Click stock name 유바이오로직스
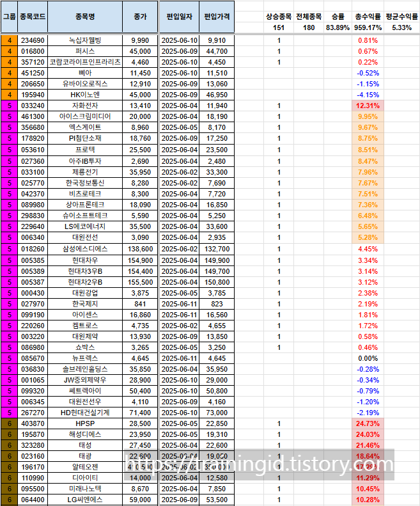Screen dimensions: 420x506 coord(85,84)
